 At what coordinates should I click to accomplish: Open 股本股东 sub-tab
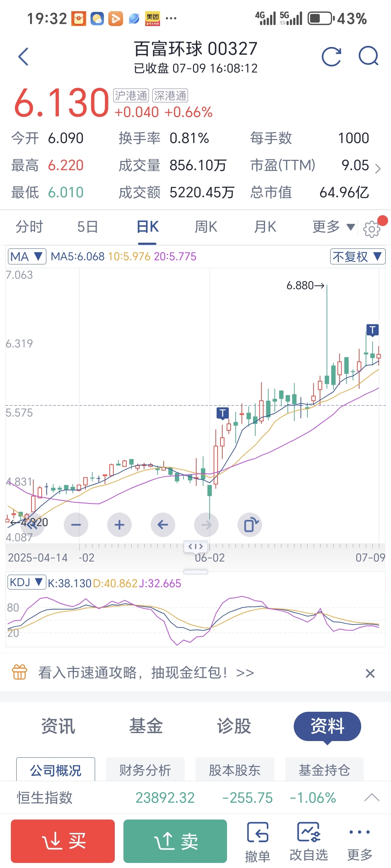click(235, 770)
